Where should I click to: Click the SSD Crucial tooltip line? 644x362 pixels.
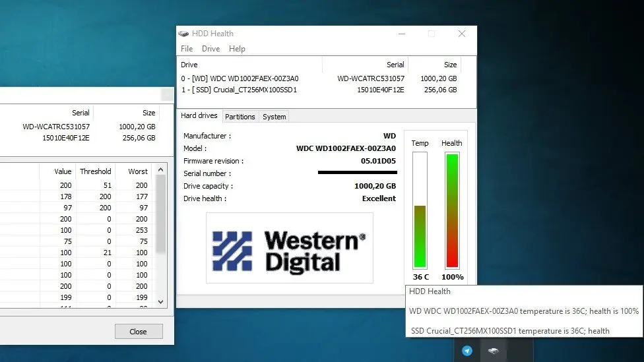click(509, 331)
